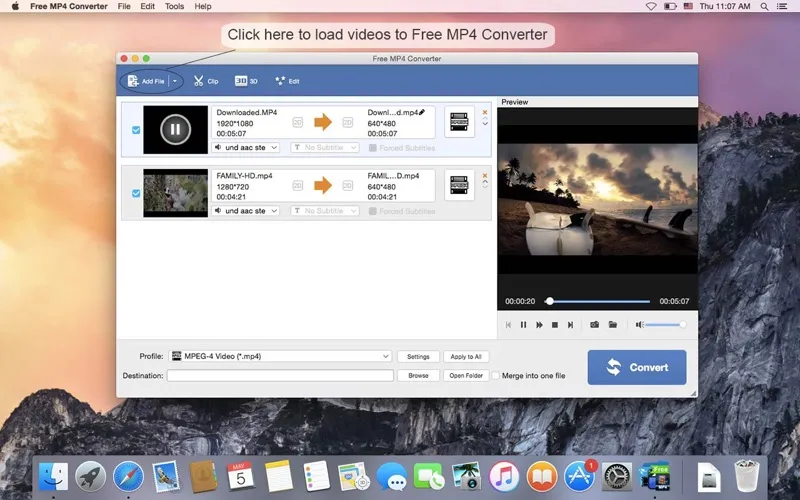This screenshot has width=800, height=500.
Task: Open the Free MP4 Converter app menu
Action: (69, 6)
